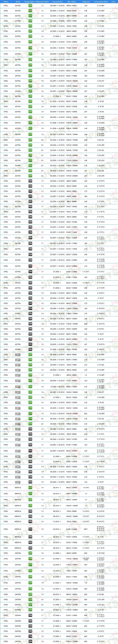The width and height of the screenshot is (118, 644).
Task: Click diesel icon in Meriva A 13 DTE row
Action: click(x=30, y=511)
